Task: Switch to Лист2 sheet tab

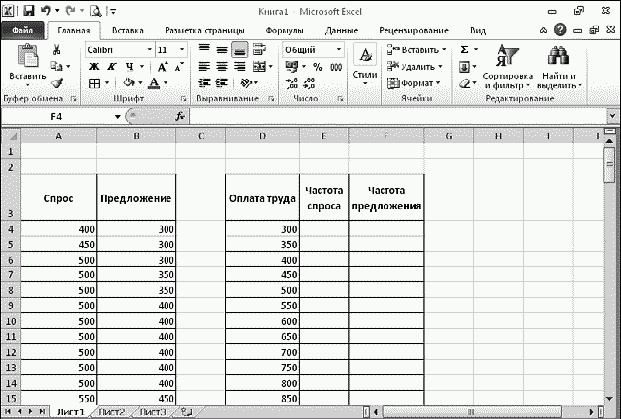Action: click(111, 412)
